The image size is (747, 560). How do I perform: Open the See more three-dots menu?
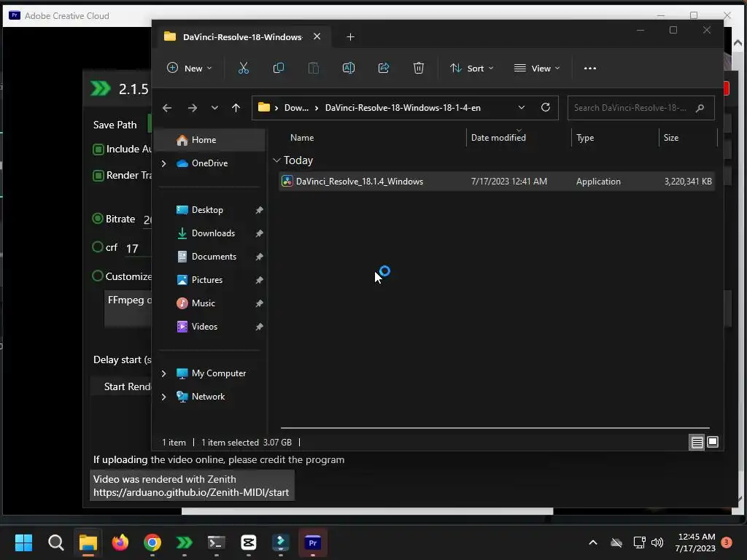[x=589, y=68]
